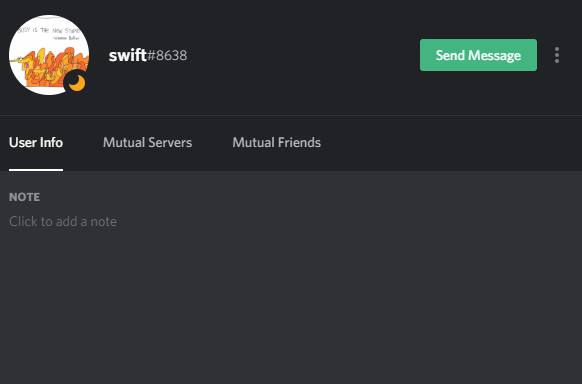Click the idle moon status indicator

click(77, 83)
